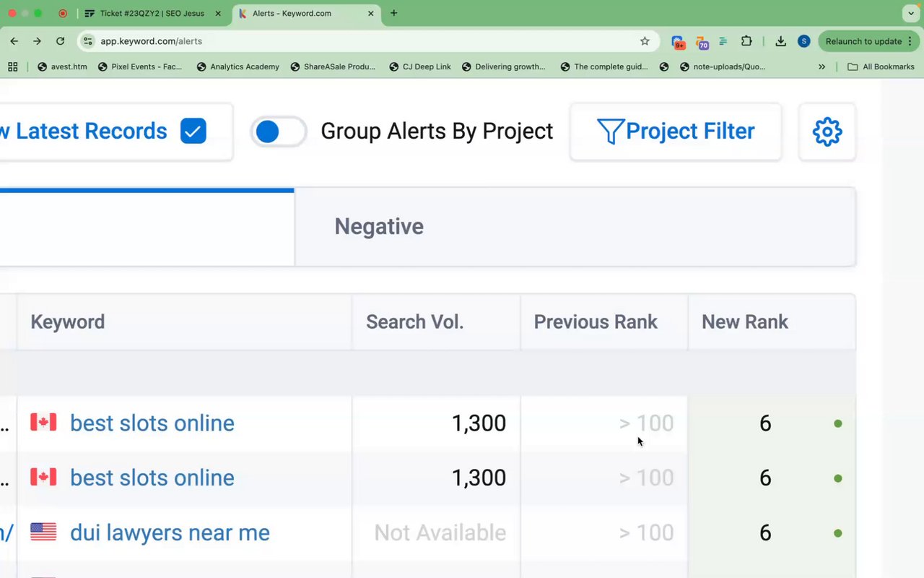The height and width of the screenshot is (578, 924).
Task: Click the Relaunch to update button
Action: click(x=863, y=41)
